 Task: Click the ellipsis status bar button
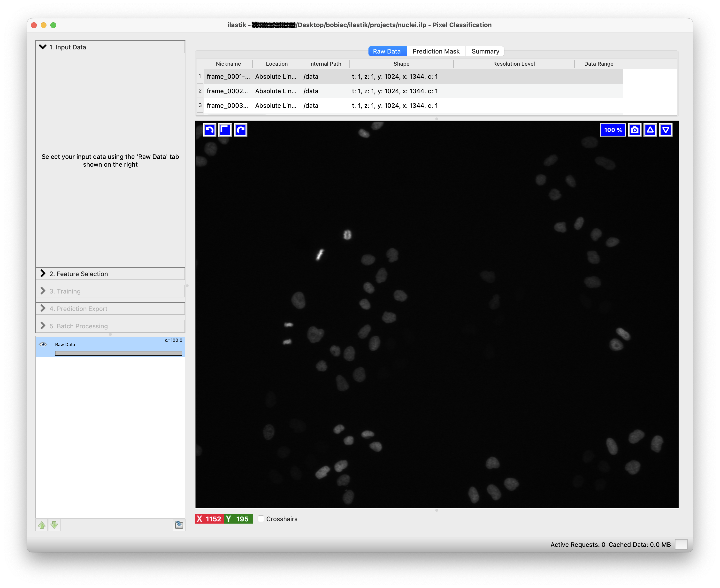coord(681,544)
